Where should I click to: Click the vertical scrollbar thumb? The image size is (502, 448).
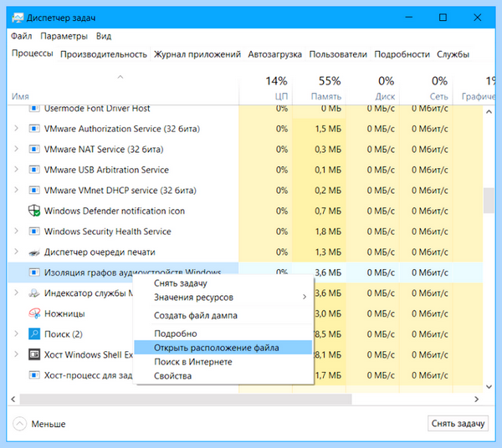pos(489,201)
